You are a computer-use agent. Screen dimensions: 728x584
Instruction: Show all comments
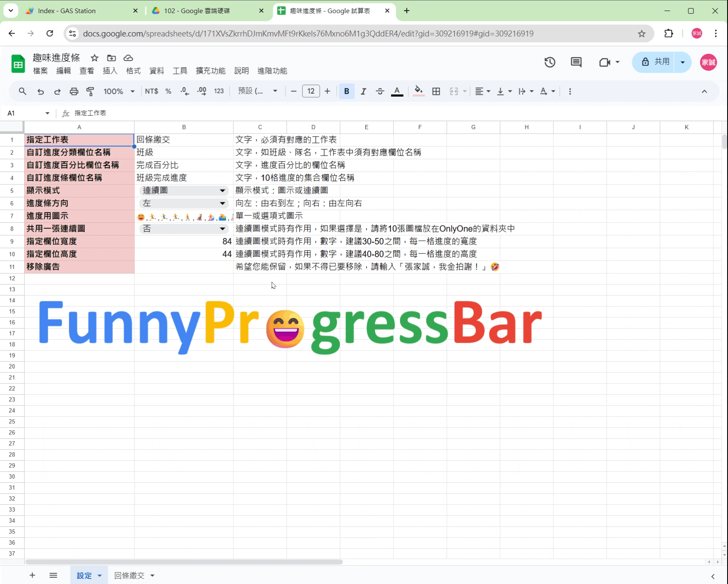tap(576, 62)
